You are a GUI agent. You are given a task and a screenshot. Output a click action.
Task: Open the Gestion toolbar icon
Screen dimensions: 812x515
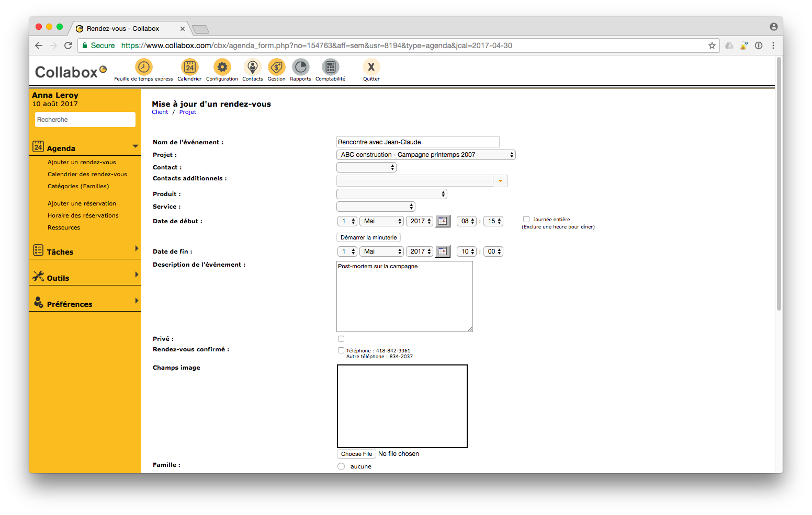coord(276,67)
